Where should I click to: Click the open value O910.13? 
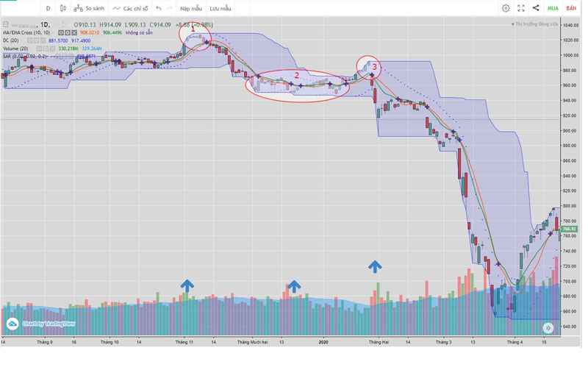[85, 25]
